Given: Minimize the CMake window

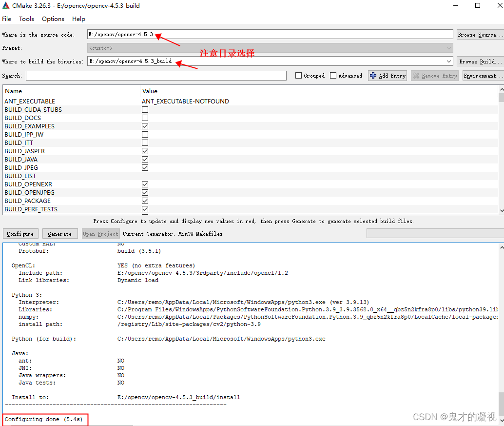Looking at the screenshot, I should point(455,5).
